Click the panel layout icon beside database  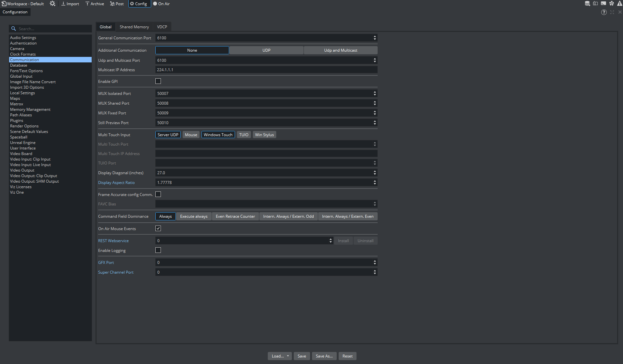(595, 4)
